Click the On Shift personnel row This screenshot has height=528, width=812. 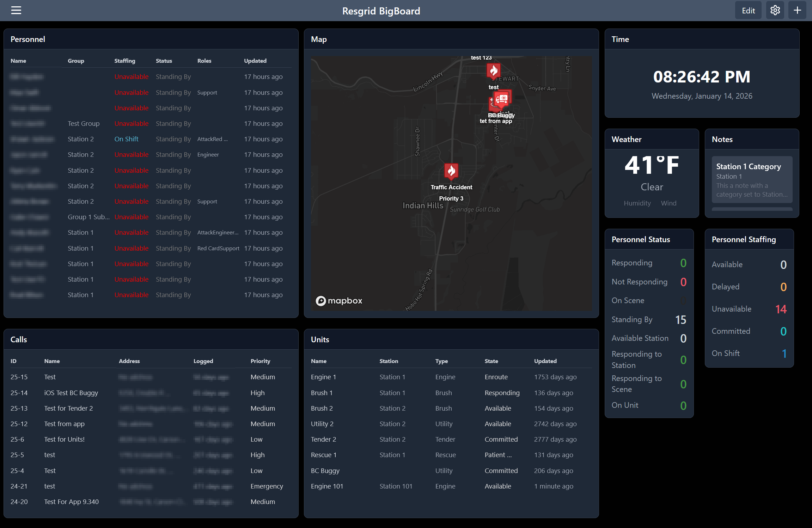click(126, 139)
